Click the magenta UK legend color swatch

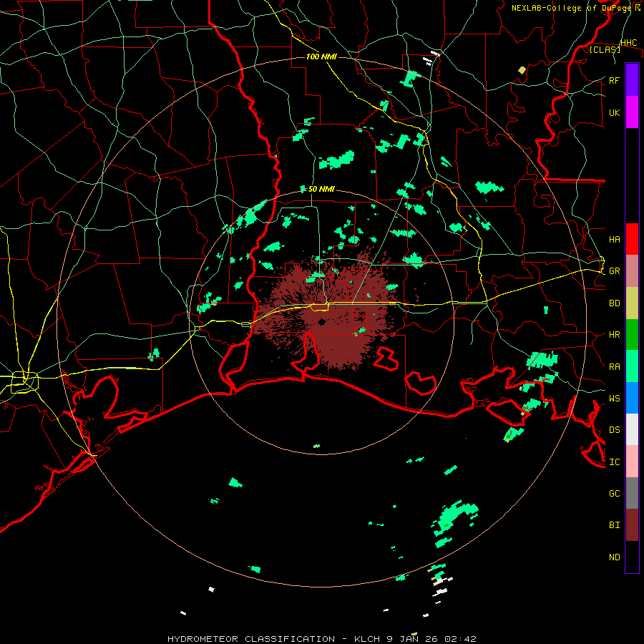(632, 112)
